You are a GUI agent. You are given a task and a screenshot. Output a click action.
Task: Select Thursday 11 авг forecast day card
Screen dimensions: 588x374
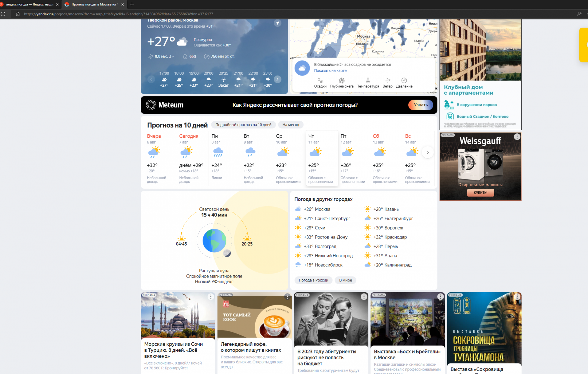(x=322, y=158)
